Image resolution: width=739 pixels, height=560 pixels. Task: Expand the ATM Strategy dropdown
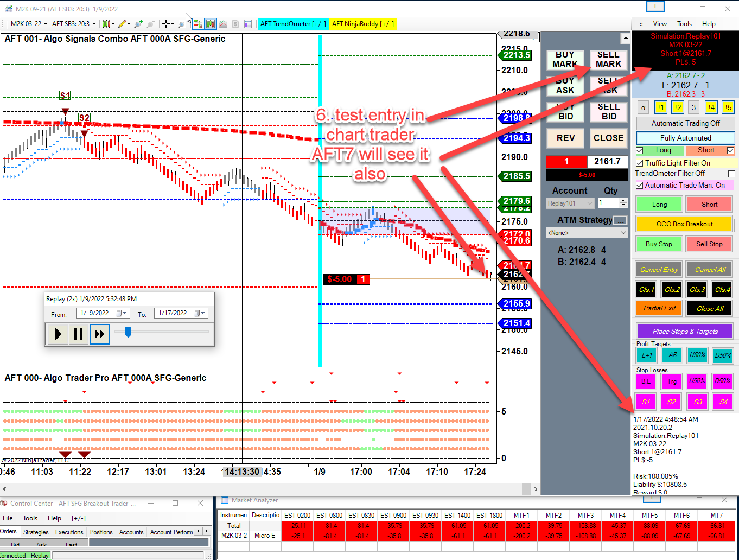pos(623,232)
